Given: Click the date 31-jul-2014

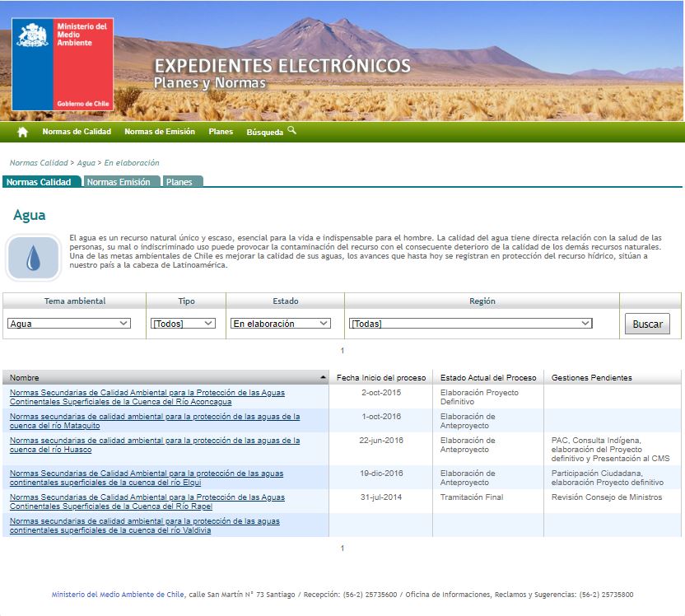Looking at the screenshot, I should pyautogui.click(x=381, y=497).
